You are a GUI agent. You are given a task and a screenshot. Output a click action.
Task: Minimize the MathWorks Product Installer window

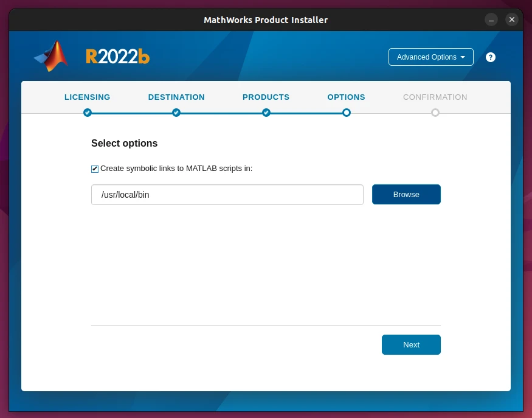[491, 19]
